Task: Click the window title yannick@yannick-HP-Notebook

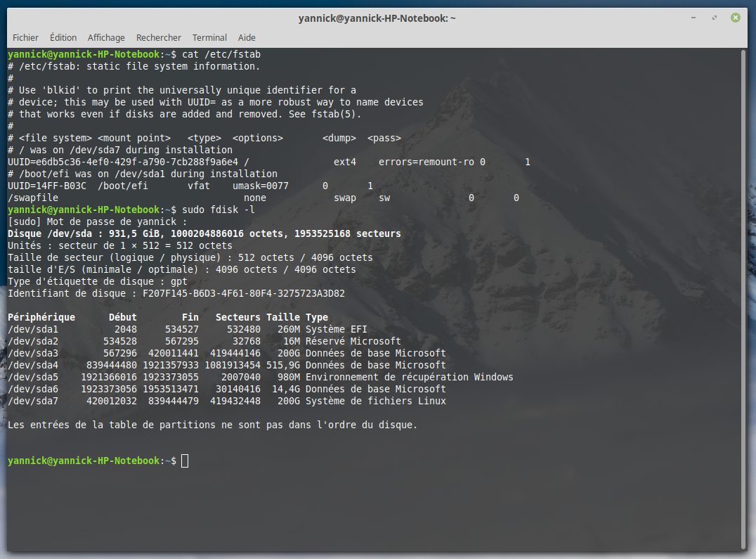Action: 378,18
